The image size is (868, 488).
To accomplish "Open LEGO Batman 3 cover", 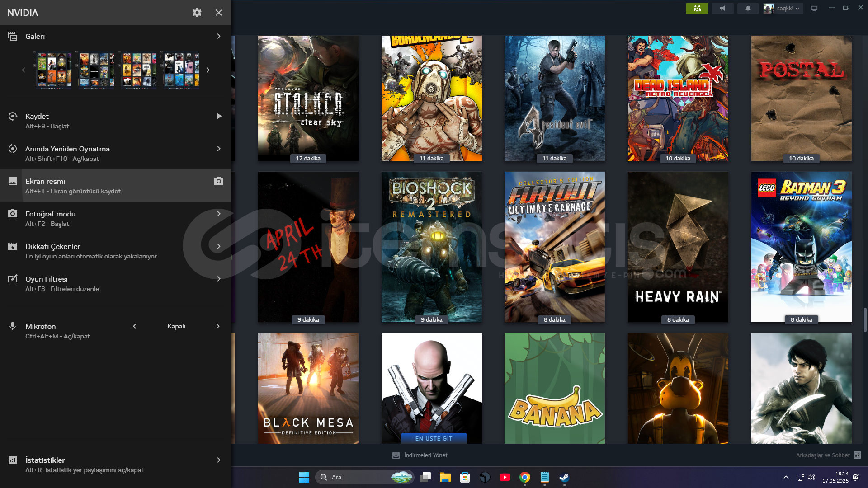I will tap(802, 247).
